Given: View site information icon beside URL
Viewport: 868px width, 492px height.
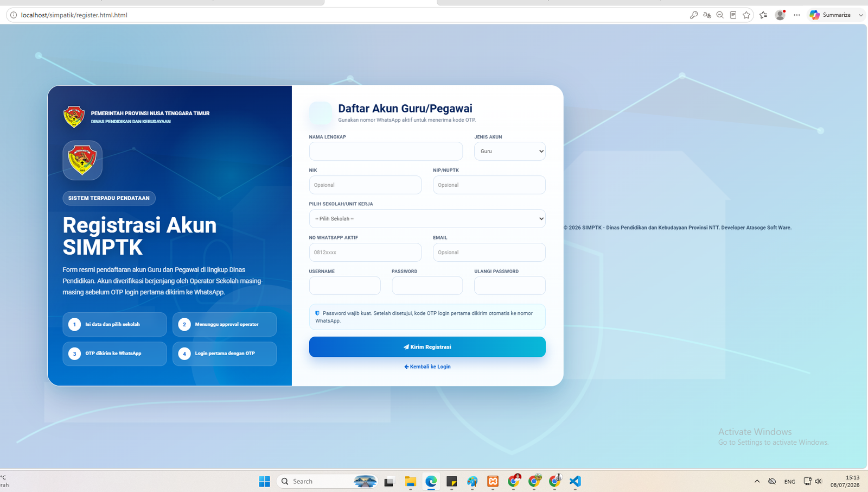Looking at the screenshot, I should [14, 15].
